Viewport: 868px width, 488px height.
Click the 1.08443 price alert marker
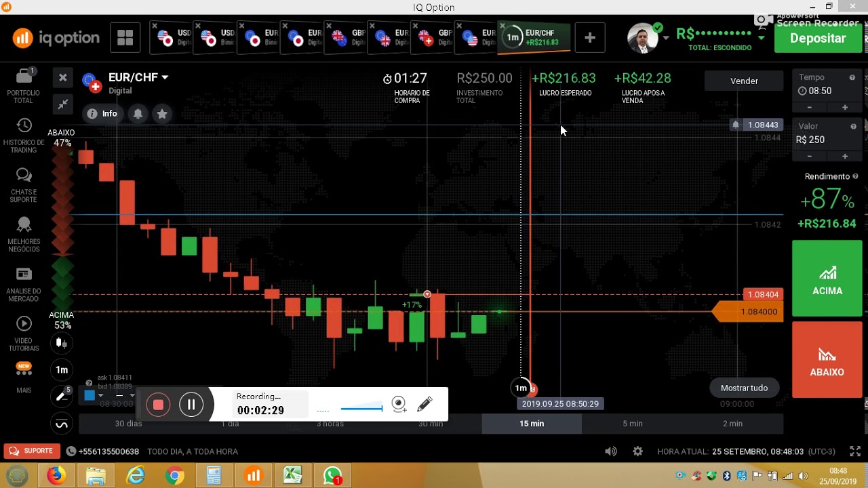[756, 125]
